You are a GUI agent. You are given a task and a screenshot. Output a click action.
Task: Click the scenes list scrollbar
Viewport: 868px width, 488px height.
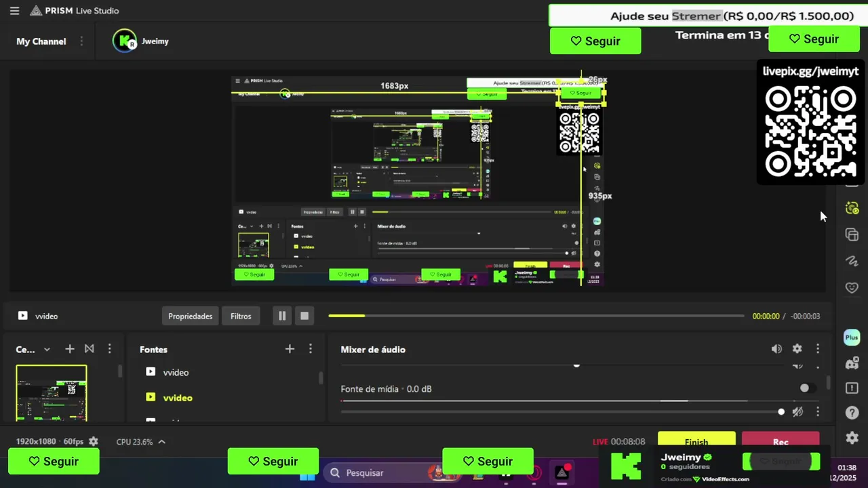coord(120,371)
